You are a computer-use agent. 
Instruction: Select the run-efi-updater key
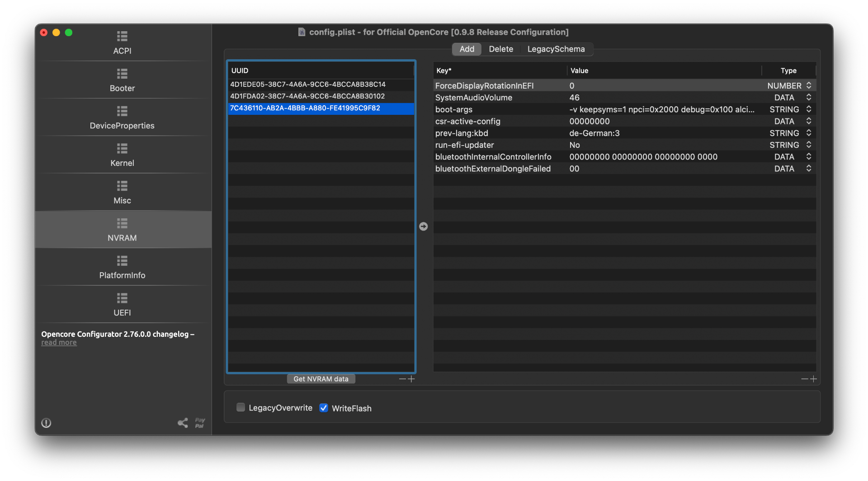click(x=464, y=145)
